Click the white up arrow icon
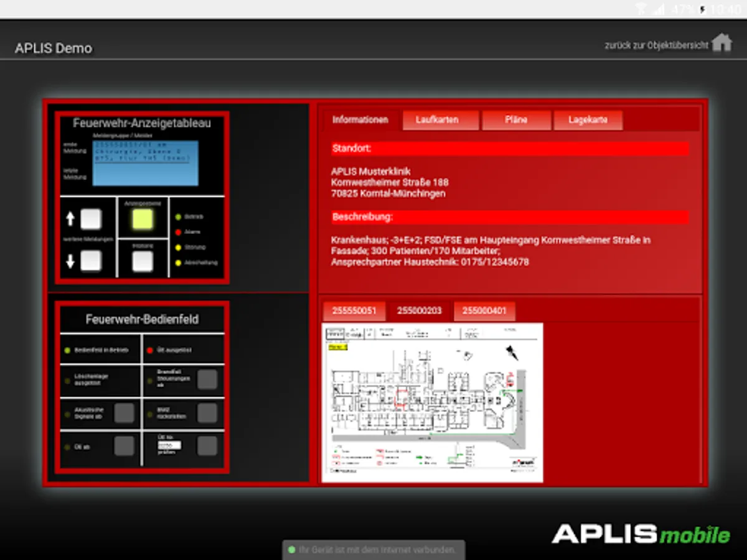 point(70,219)
